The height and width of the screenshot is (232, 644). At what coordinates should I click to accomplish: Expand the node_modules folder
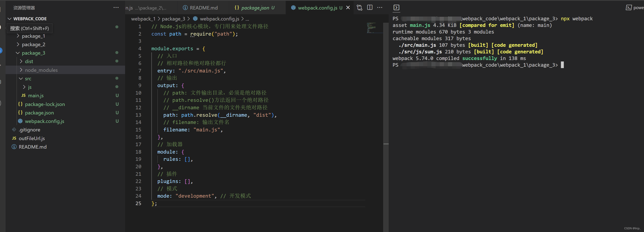[x=21, y=70]
